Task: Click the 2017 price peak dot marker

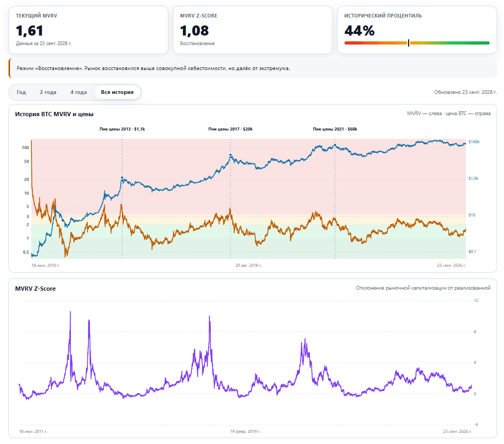Action: pos(231,155)
